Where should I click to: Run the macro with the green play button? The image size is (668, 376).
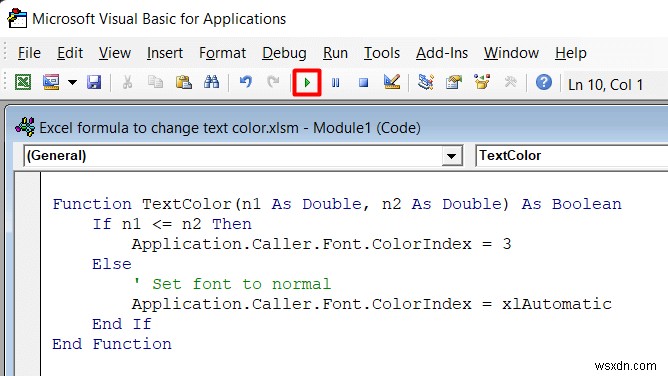(307, 82)
